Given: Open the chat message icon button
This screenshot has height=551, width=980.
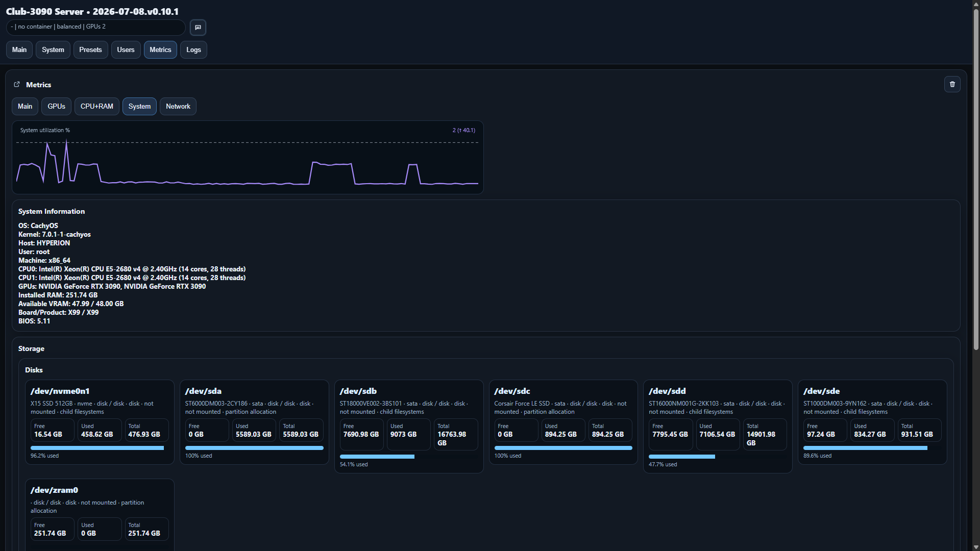Looking at the screenshot, I should 198,28.
